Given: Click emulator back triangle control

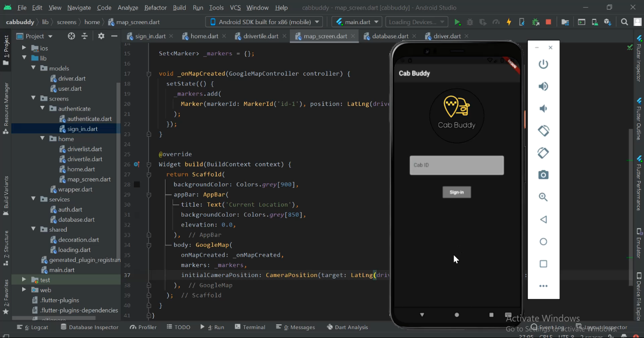Looking at the screenshot, I should [x=544, y=220].
